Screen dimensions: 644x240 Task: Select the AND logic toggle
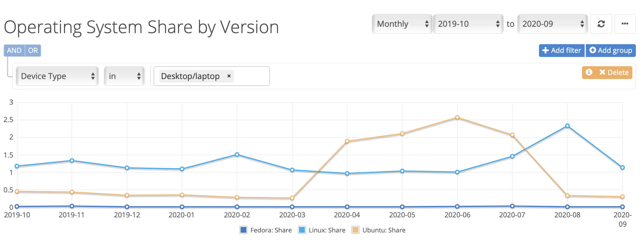click(14, 50)
